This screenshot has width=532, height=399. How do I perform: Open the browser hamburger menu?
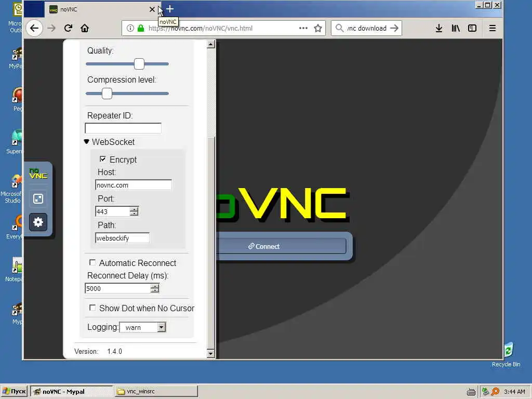tap(493, 28)
